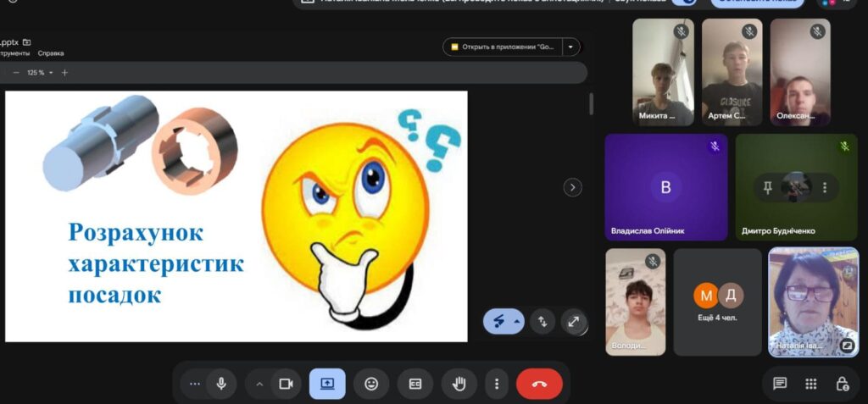This screenshot has width=868, height=404.
Task: Open the emoji reactions button
Action: pos(371,384)
